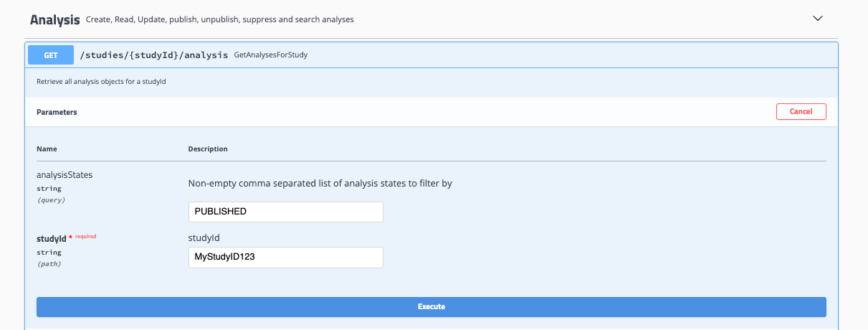The height and width of the screenshot is (330, 868).
Task: Click the Analysis section title
Action: [x=54, y=19]
